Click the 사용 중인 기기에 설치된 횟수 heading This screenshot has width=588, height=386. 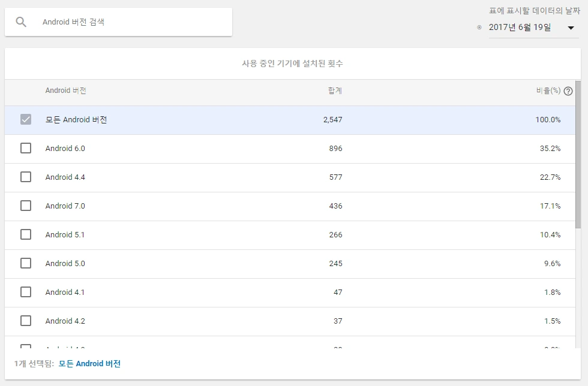(x=293, y=64)
